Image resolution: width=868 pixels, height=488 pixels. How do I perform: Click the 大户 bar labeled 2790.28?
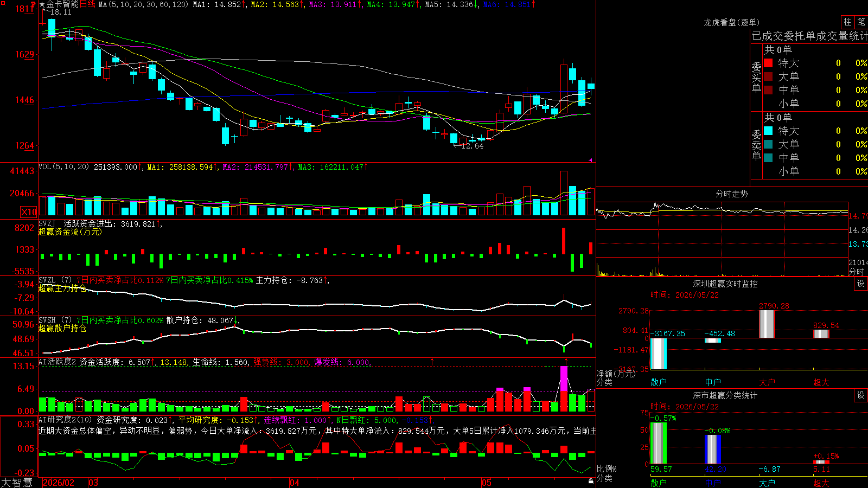point(767,324)
